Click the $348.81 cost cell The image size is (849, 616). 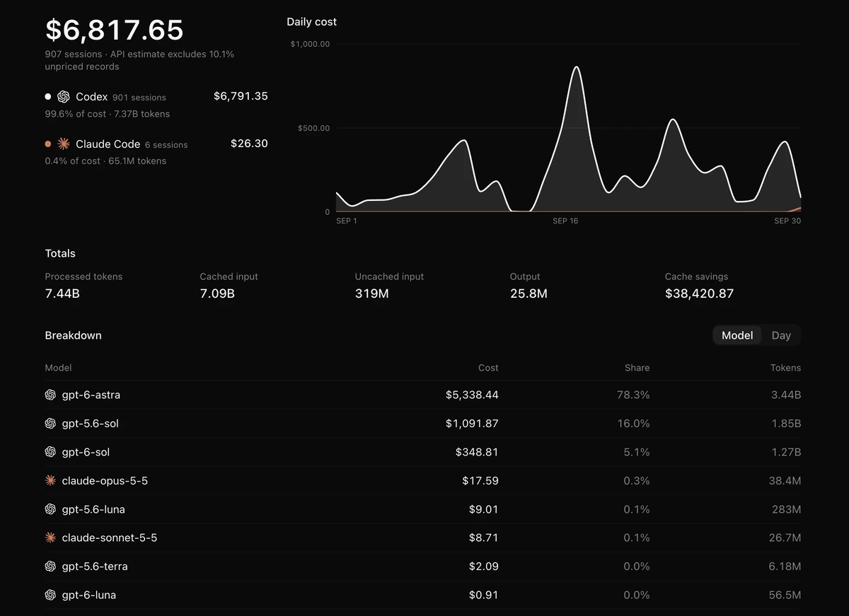pyautogui.click(x=477, y=452)
